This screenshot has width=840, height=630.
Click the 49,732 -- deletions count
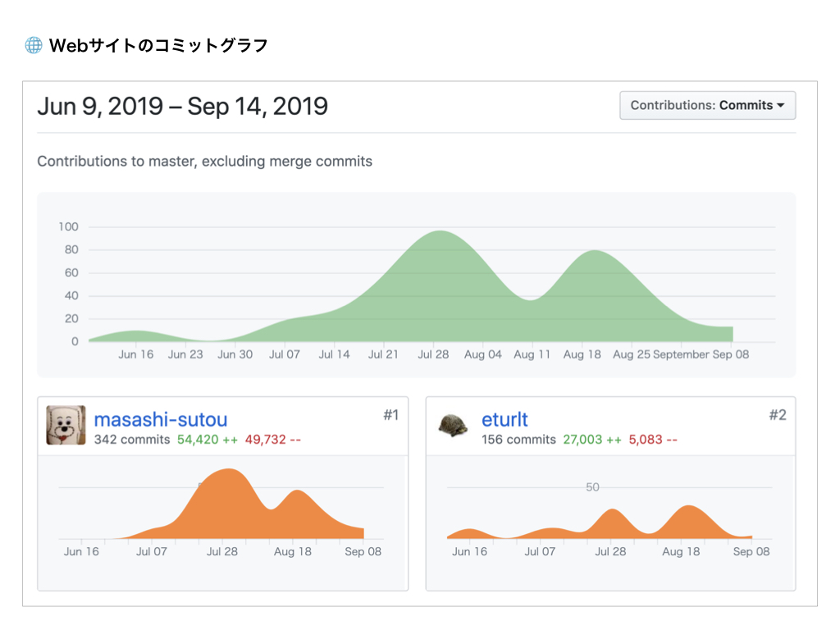point(273,440)
